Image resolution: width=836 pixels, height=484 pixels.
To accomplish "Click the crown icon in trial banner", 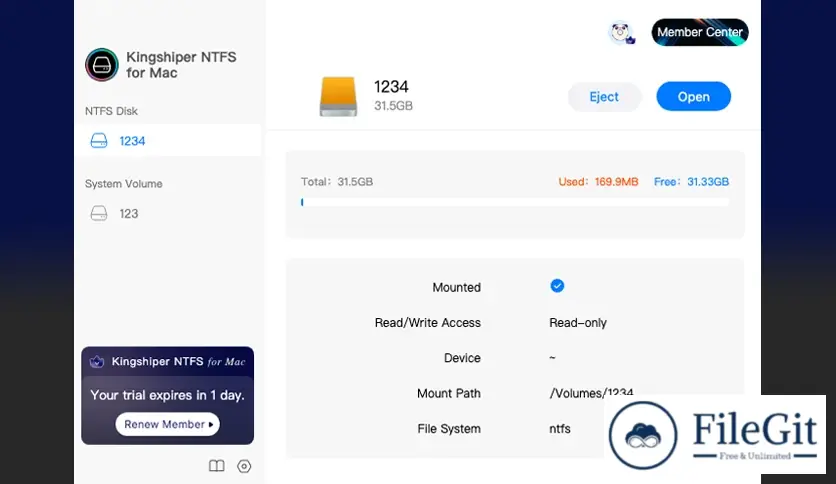I will tap(97, 362).
